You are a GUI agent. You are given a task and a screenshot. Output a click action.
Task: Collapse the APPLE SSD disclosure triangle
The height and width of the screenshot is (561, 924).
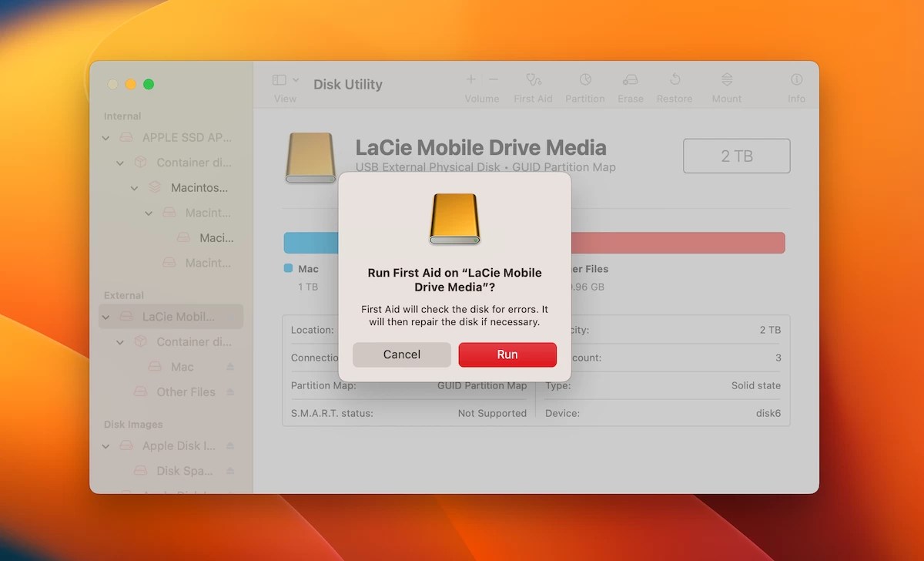[105, 137]
